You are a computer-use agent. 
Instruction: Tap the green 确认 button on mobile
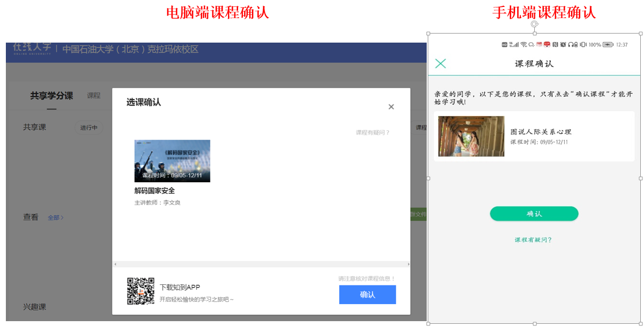coord(534,214)
